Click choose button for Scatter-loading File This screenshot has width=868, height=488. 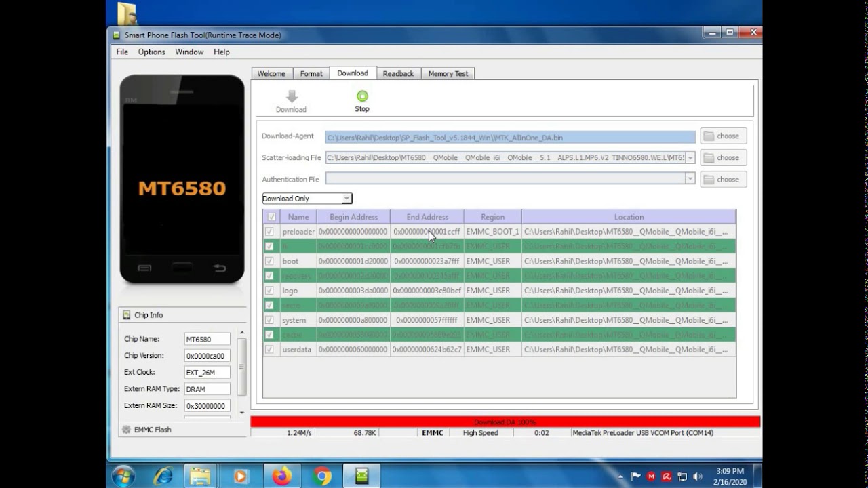click(724, 158)
